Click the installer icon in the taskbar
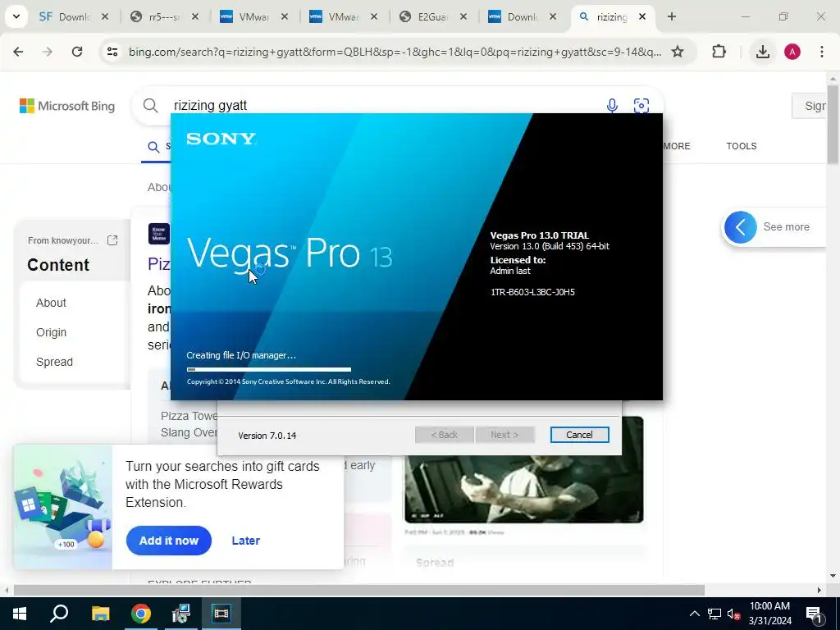The image size is (840, 630). point(181,614)
